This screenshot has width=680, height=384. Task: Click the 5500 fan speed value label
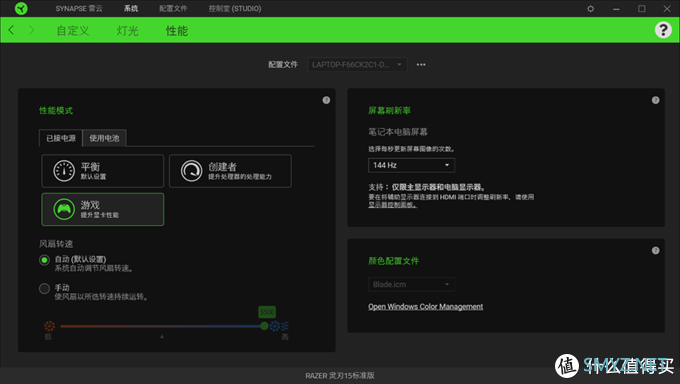(x=267, y=312)
